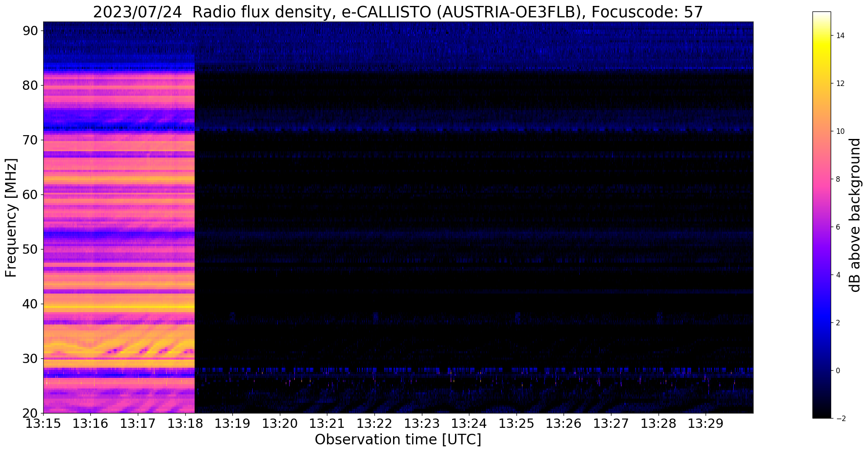Click the 13:21 time tick label
Viewport: 868px width, 452px height.
327,424
